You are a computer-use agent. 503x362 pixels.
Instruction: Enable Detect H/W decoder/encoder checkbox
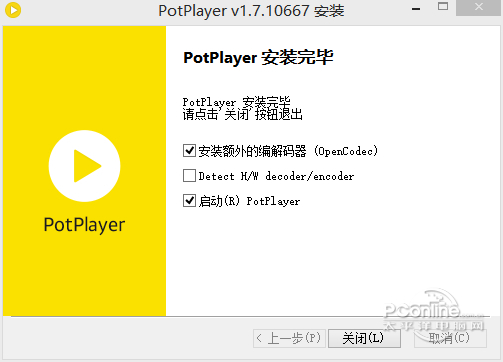(189, 176)
